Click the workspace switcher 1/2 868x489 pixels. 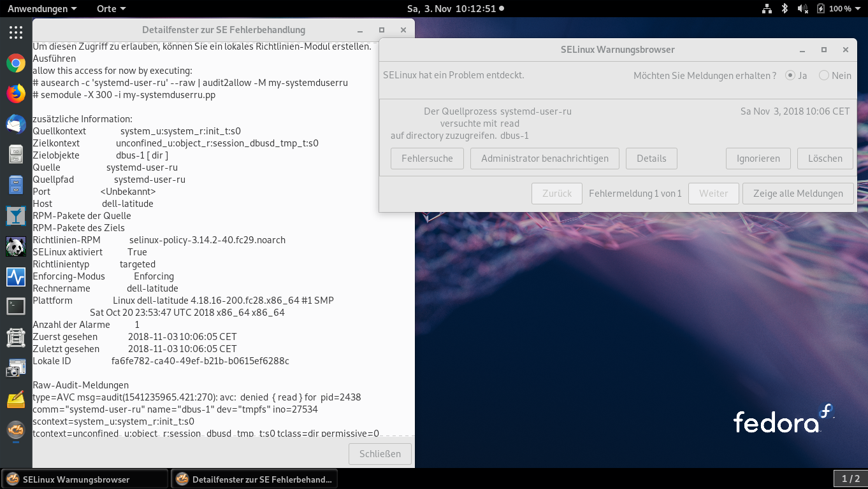click(x=850, y=479)
